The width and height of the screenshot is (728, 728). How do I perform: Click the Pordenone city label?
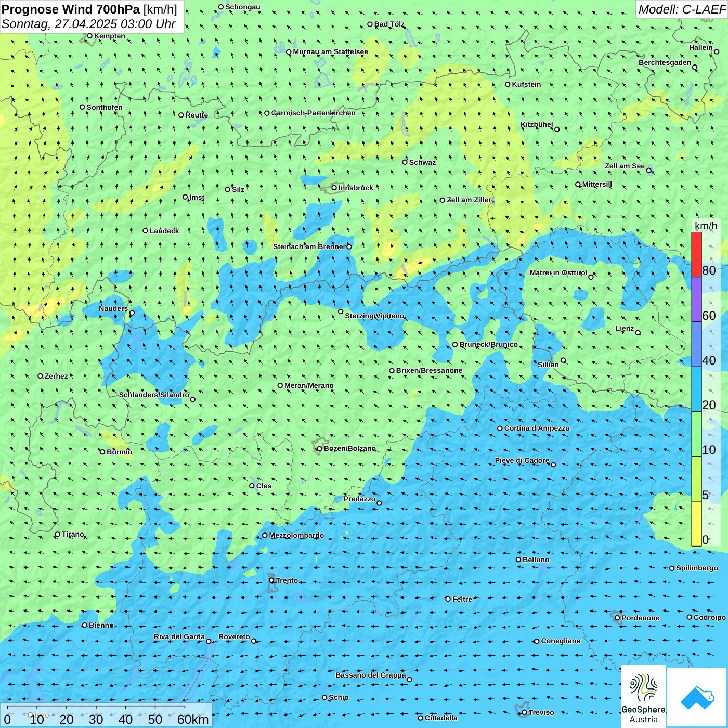(641, 618)
